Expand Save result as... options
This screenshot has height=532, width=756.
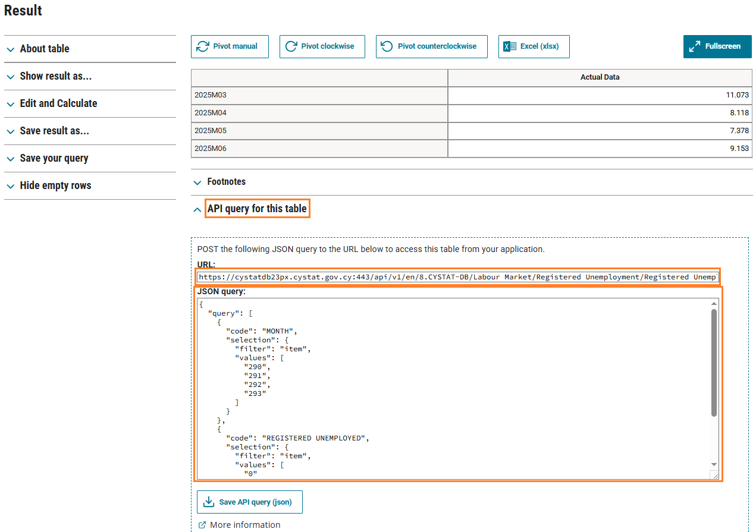(54, 131)
